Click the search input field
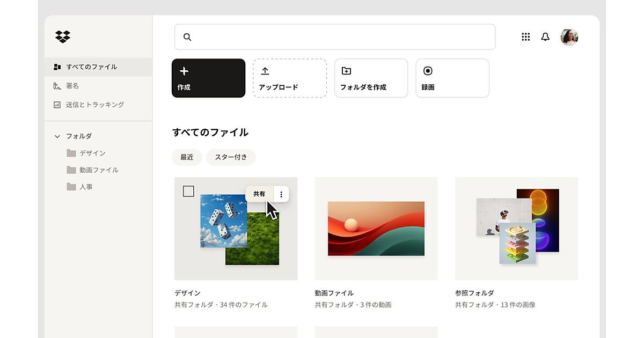Image resolution: width=644 pixels, height=338 pixels. (335, 37)
